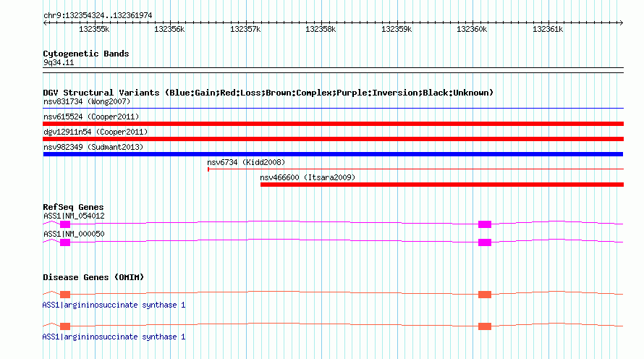Screen dimensions: 644x359
Task: Select the dgv12911n54 red loss bar
Action: (x=333, y=139)
